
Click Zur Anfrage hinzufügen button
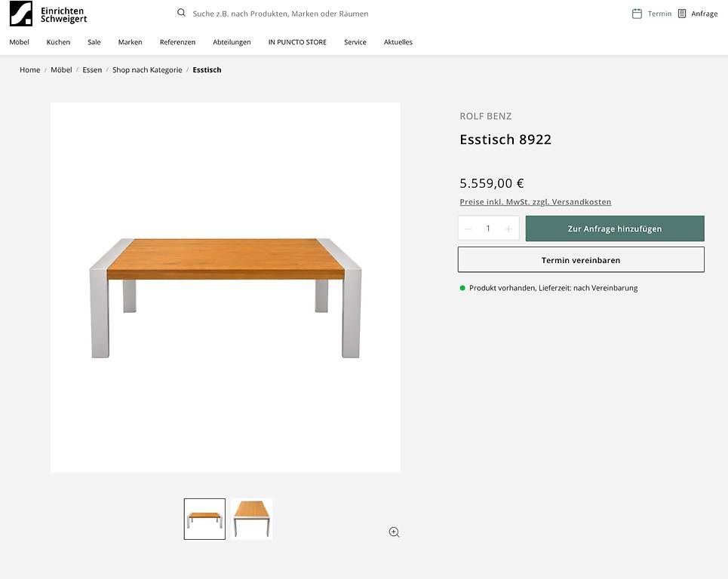point(615,228)
